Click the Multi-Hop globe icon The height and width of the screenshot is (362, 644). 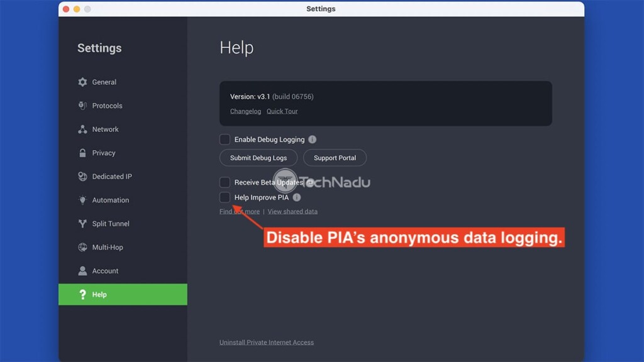pyautogui.click(x=82, y=247)
